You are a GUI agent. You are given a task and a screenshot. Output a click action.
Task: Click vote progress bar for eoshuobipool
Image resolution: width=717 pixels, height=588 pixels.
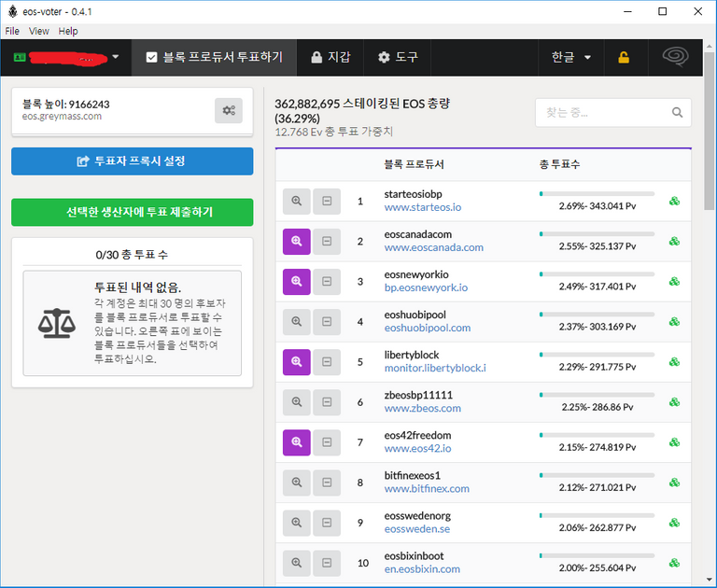(597, 315)
